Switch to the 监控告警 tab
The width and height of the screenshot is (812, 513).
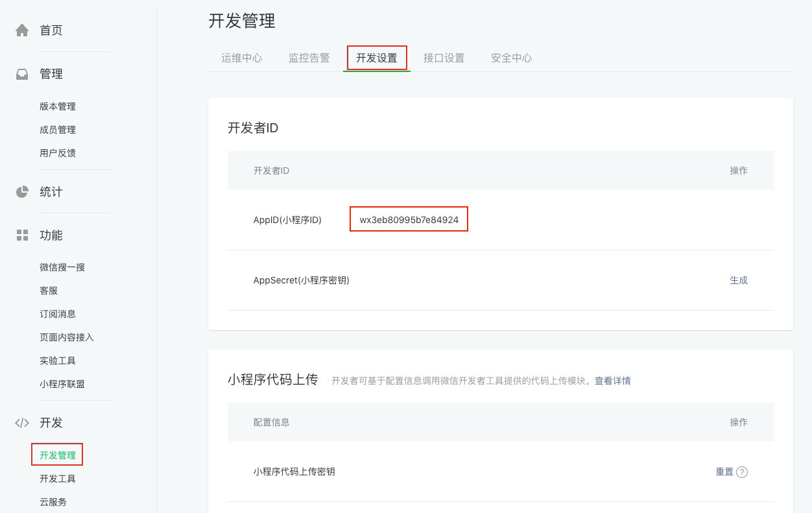tap(309, 58)
